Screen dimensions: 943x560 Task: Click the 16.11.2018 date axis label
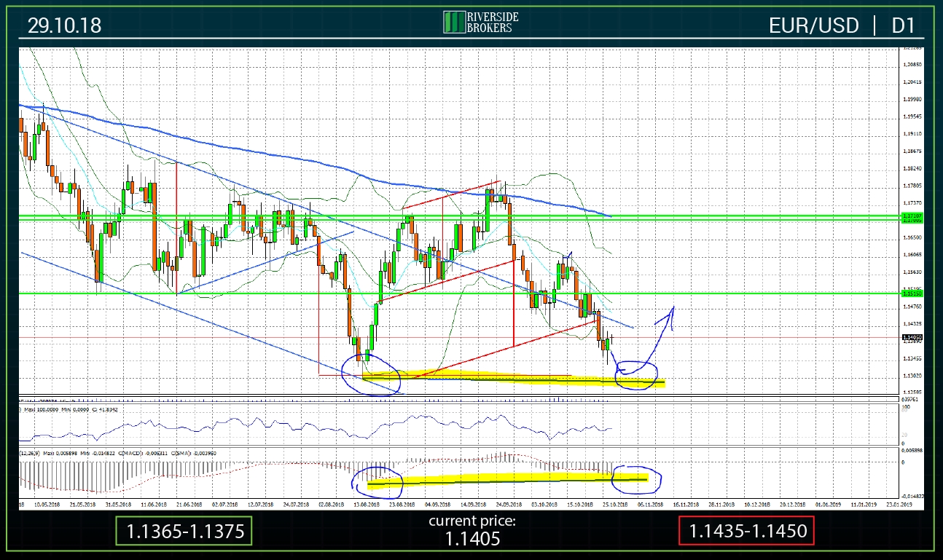pos(687,503)
